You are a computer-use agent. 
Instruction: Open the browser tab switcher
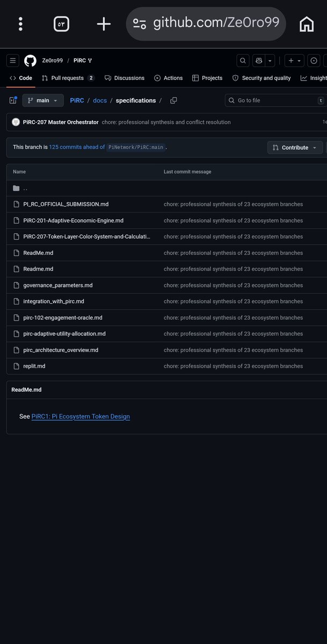click(61, 24)
